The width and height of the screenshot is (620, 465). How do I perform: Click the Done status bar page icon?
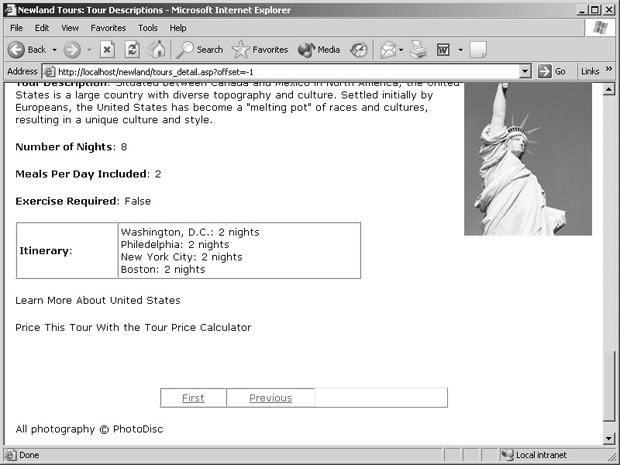[11, 455]
